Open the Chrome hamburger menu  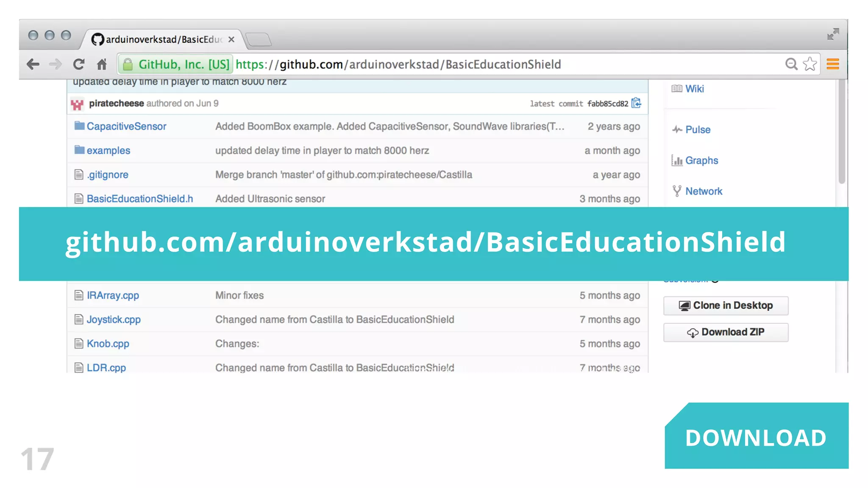click(x=833, y=64)
